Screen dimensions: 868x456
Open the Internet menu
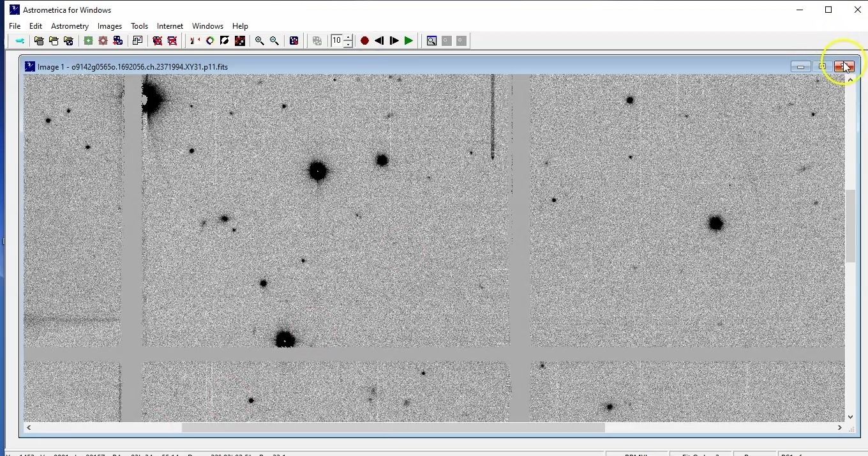170,26
